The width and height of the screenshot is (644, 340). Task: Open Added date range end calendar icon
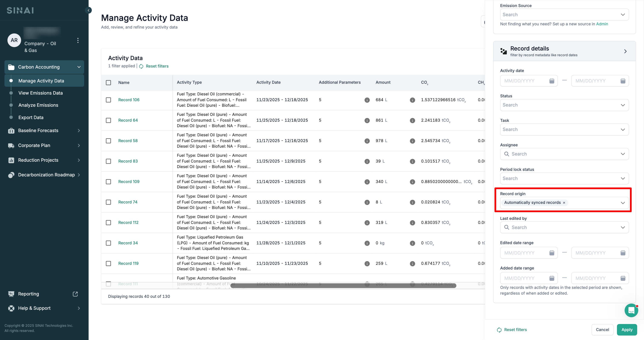[x=623, y=278]
